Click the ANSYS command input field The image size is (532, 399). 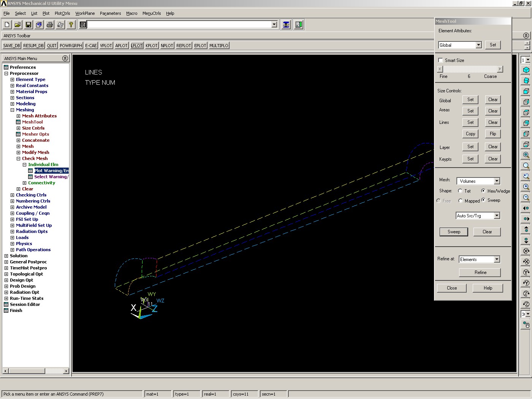coord(179,24)
